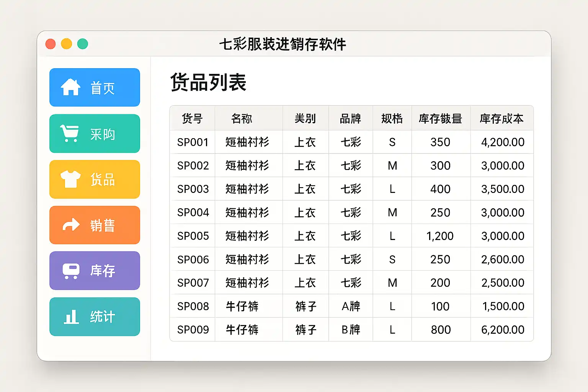Click stock quantity 350 in row SP001

click(440, 142)
